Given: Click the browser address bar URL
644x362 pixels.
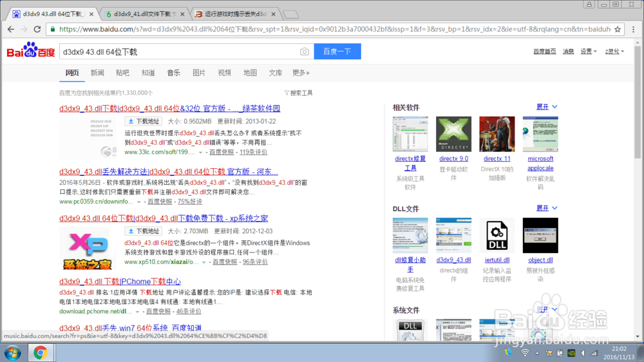Looking at the screenshot, I should coord(335,29).
